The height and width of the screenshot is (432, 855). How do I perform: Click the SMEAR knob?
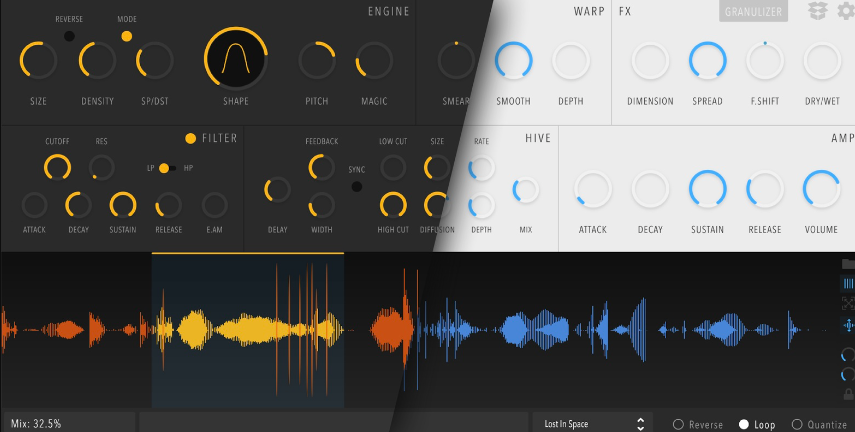coord(456,60)
